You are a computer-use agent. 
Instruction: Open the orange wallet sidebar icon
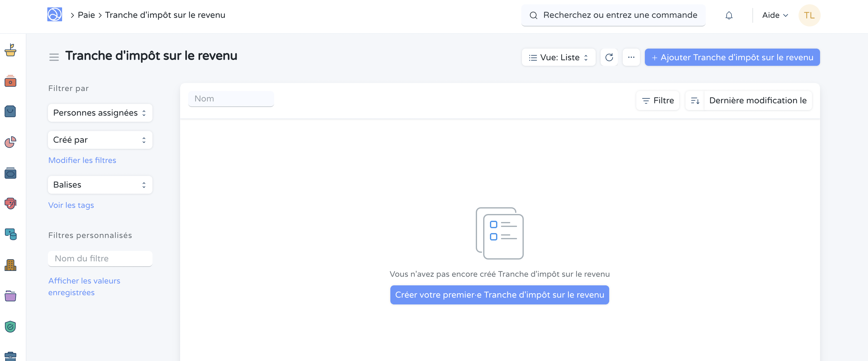tap(10, 81)
